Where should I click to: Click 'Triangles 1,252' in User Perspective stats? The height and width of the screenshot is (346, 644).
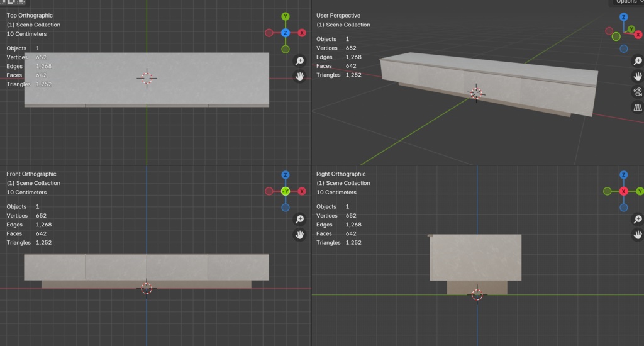[x=339, y=75]
